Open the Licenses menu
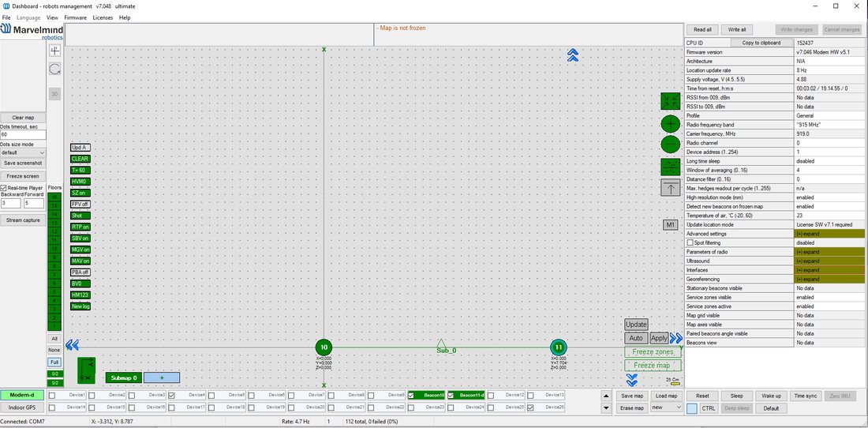The width and height of the screenshot is (868, 428). 103,17
